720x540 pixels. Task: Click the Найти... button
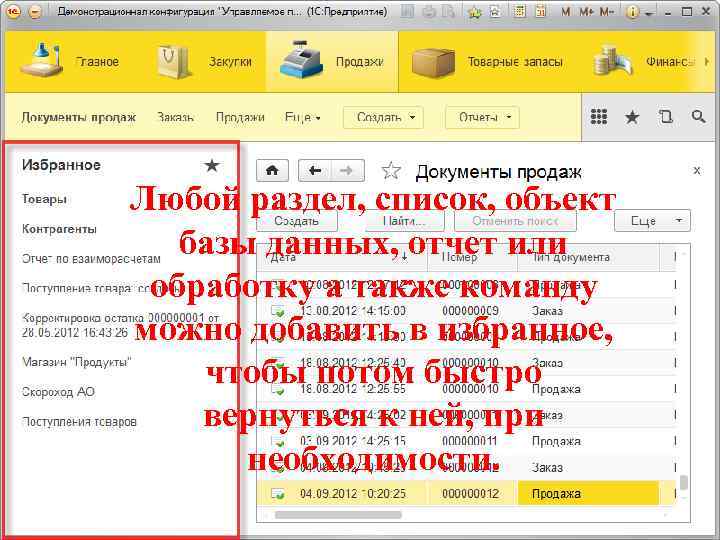pos(405,221)
